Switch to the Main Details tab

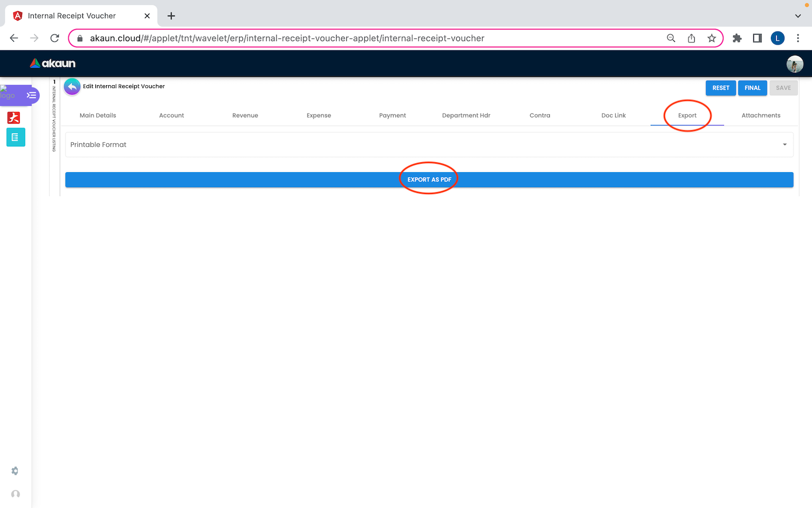point(98,115)
